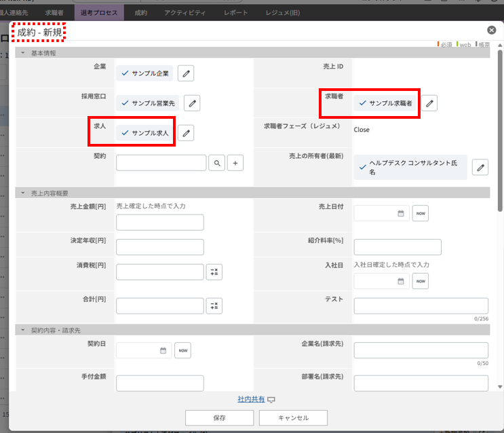The height and width of the screenshot is (433, 504).
Task: Click the pencil edit icon beside サンプル営業先
Action: tap(193, 103)
